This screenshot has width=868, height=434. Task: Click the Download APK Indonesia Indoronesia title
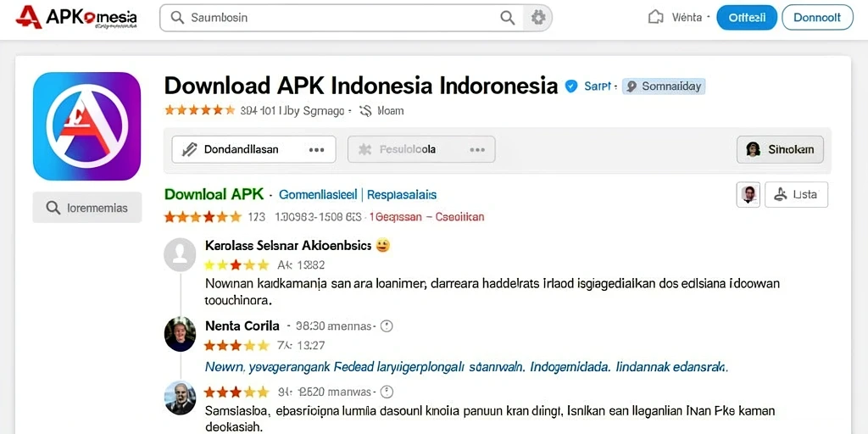[x=361, y=86]
